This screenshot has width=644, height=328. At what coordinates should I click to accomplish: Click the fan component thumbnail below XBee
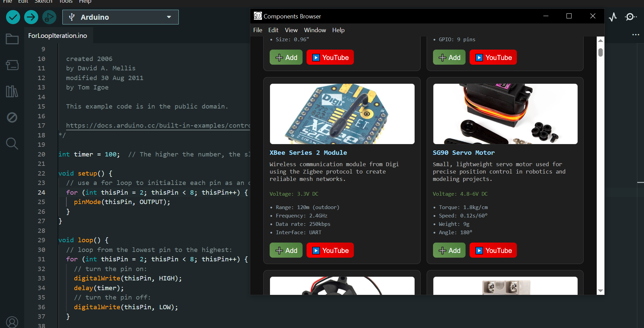(x=342, y=286)
